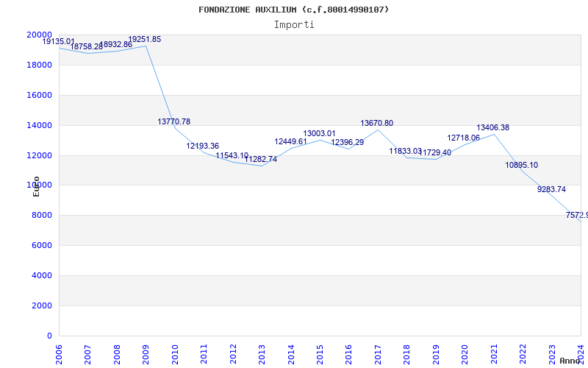Click data label 10895.10
This screenshot has height=368, width=588.
(522, 165)
